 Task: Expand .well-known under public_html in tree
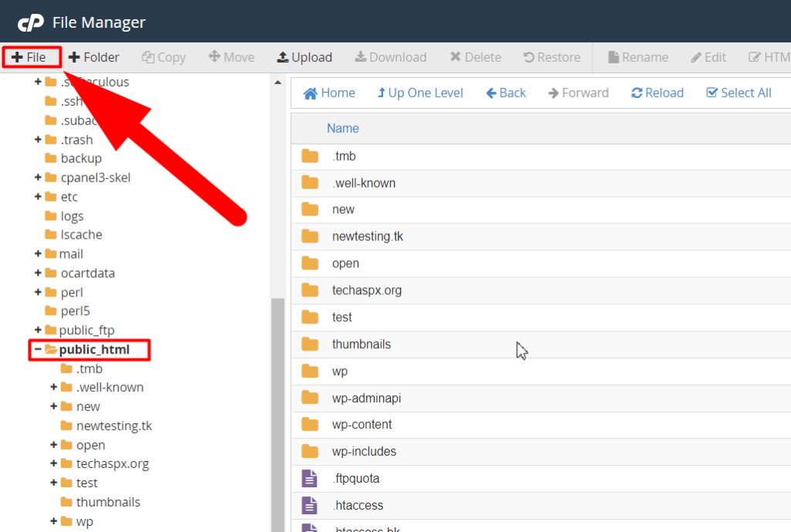pyautogui.click(x=53, y=387)
